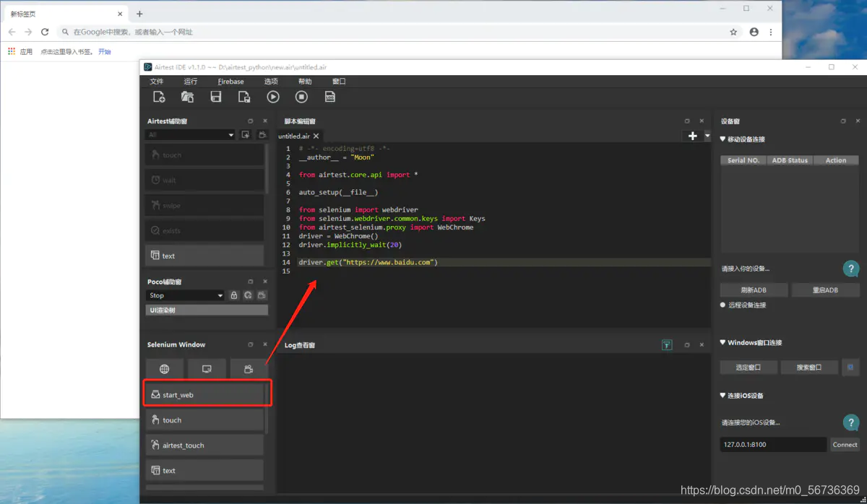Open the 文件 menu
Viewport: 867px width, 504px height.
156,82
